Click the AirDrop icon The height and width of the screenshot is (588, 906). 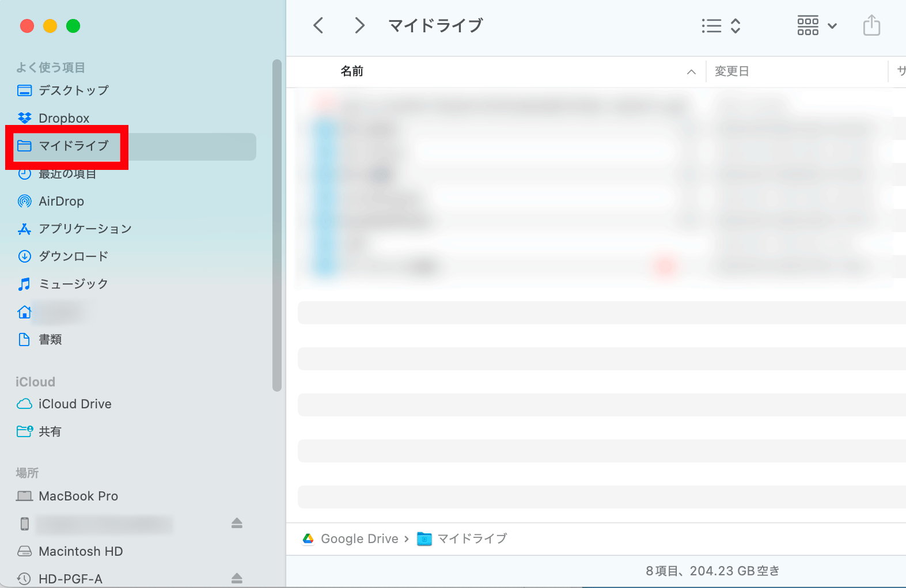[x=24, y=201]
